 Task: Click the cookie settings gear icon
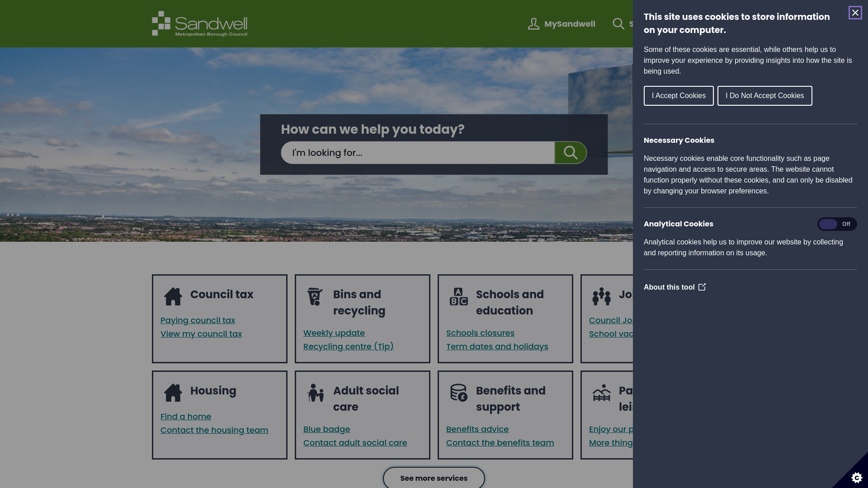click(856, 477)
